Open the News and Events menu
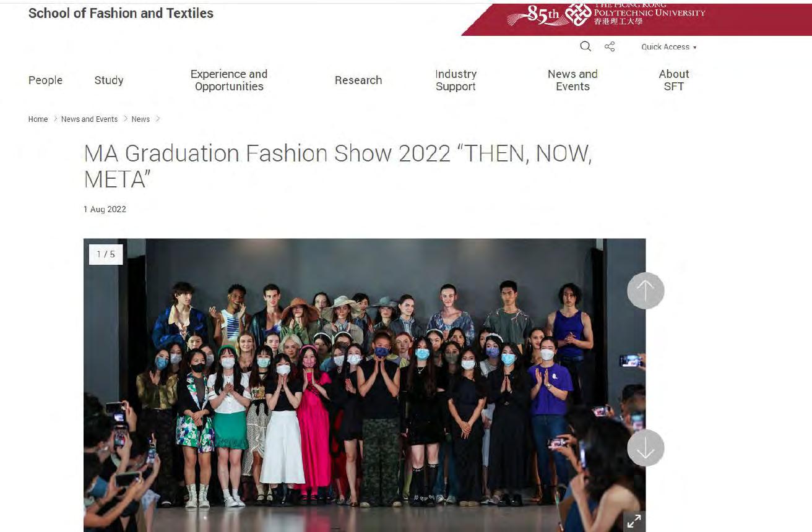 (x=572, y=80)
